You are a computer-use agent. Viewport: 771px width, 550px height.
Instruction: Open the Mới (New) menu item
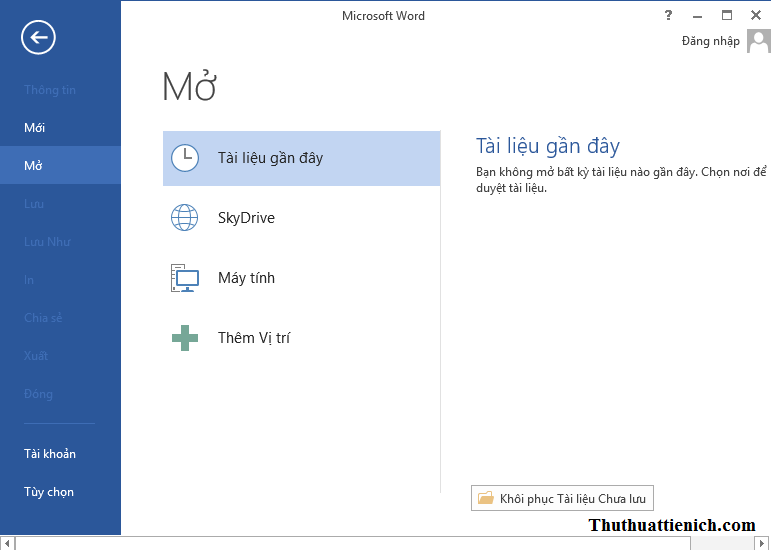[35, 128]
